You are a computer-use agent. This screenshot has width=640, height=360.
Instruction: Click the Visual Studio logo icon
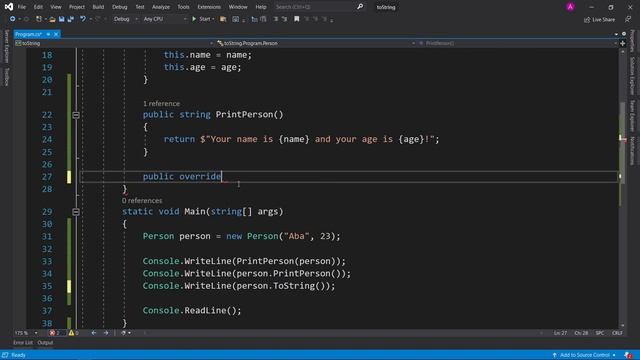(9, 7)
